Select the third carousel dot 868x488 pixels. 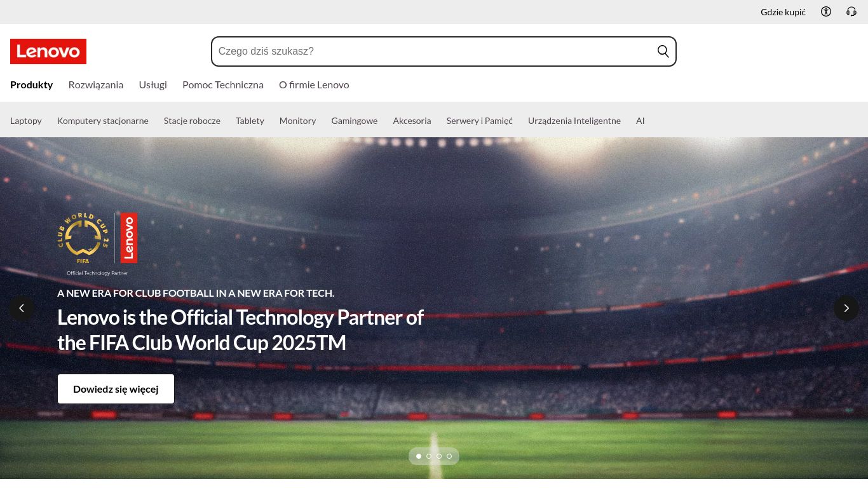coord(439,456)
